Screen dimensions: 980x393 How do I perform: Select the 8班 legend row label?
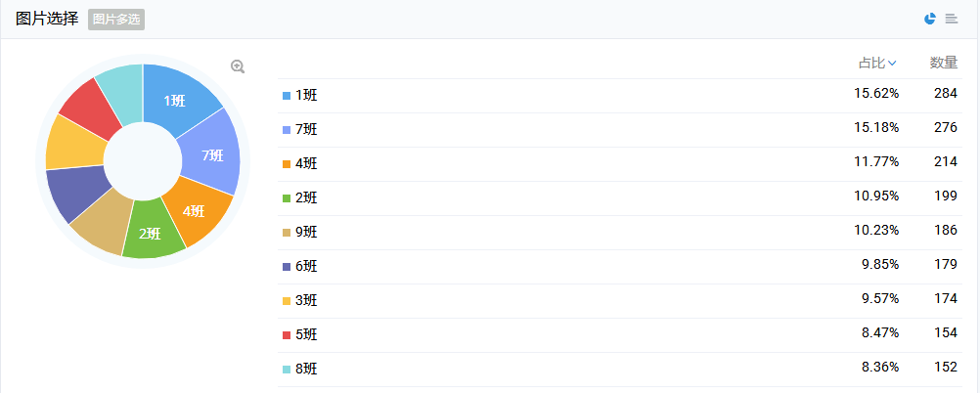(306, 370)
